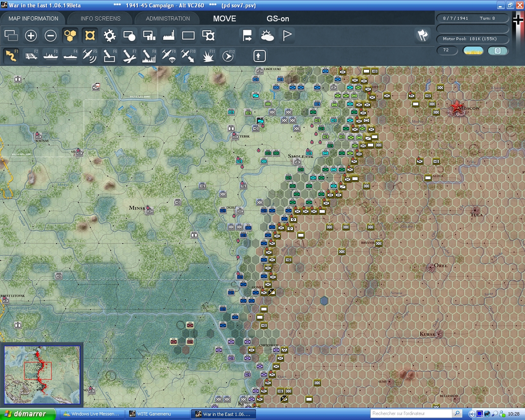The height and width of the screenshot is (420, 525).
Task: Select Rail mode (F2)
Action: (x=31, y=56)
